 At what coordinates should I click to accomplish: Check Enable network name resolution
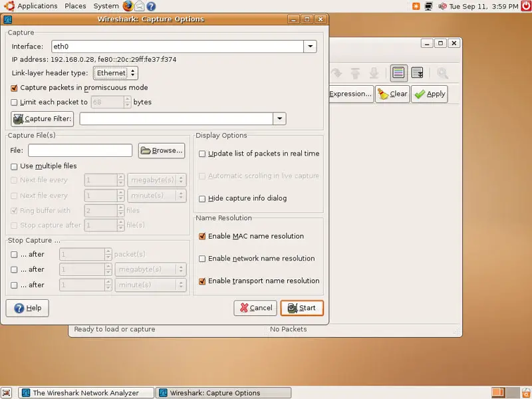(202, 259)
